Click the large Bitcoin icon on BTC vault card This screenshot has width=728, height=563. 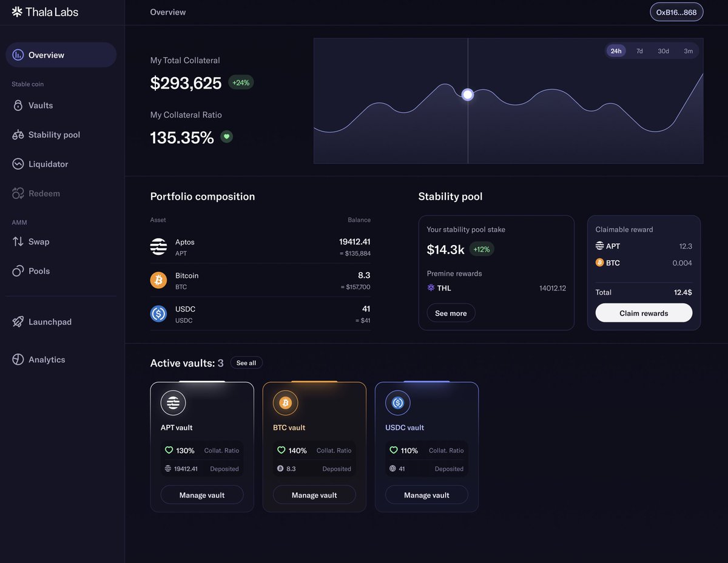285,402
